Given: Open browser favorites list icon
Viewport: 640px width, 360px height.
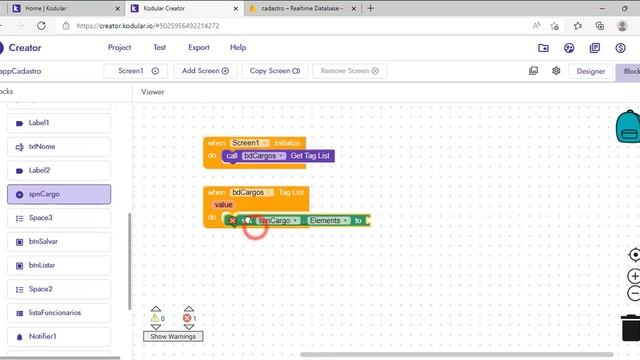Looking at the screenshot, I should (578, 26).
